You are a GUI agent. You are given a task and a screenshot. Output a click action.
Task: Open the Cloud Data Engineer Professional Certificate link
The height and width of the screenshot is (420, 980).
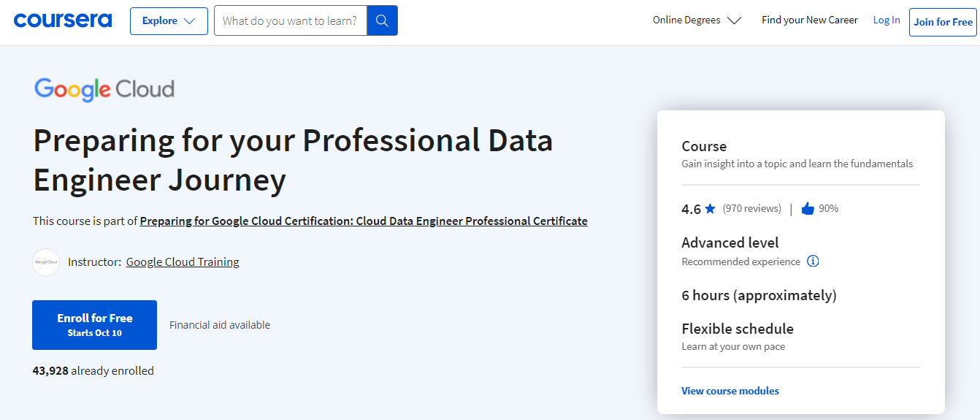click(364, 221)
